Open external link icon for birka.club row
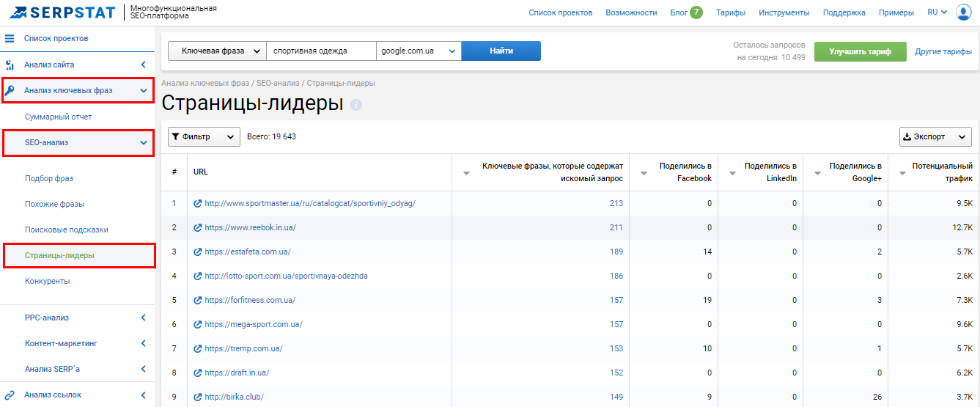Screen dimensions: 980x407 point(197,397)
